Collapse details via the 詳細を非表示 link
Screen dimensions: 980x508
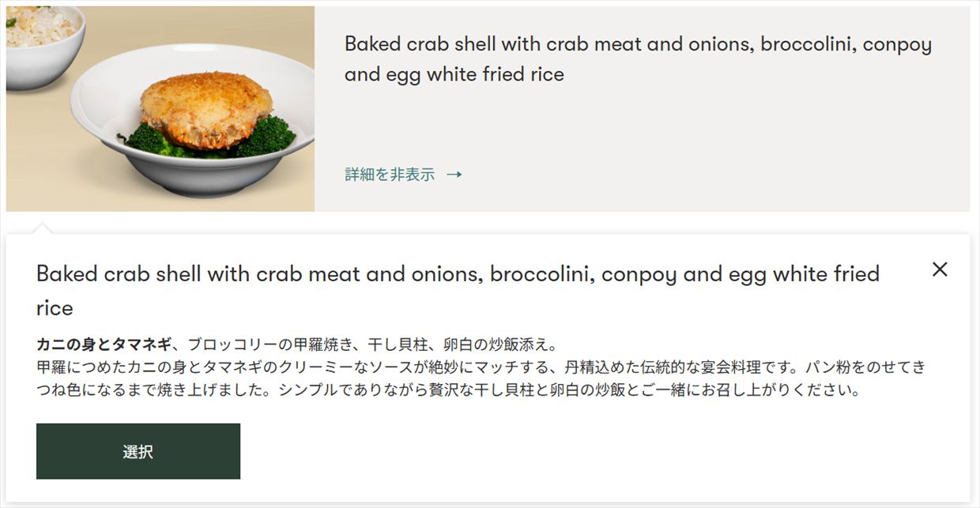pyautogui.click(x=390, y=175)
